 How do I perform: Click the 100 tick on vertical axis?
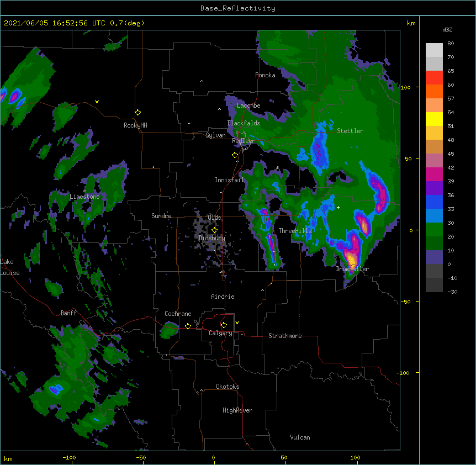tap(405, 87)
